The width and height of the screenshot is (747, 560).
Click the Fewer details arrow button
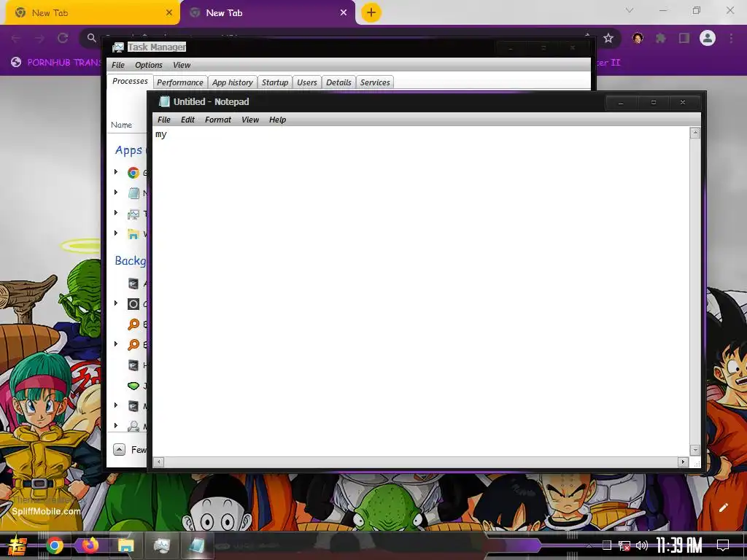click(x=119, y=449)
